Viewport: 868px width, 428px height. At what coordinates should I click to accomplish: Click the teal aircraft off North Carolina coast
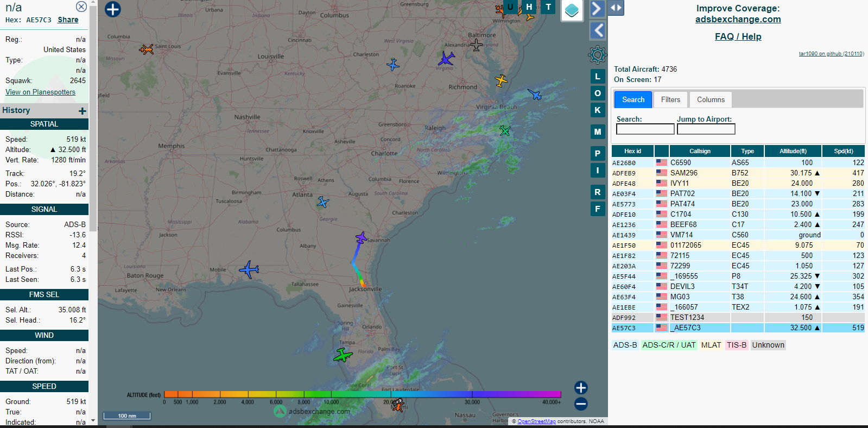[505, 130]
